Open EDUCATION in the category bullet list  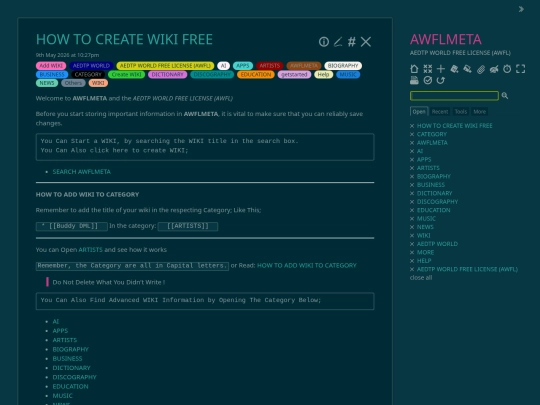click(70, 386)
